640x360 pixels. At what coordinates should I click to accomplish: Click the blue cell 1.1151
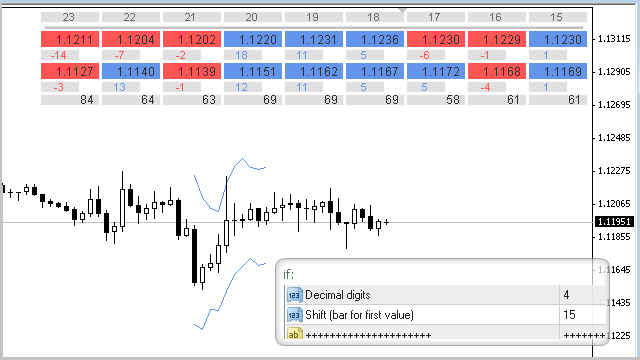(x=253, y=71)
